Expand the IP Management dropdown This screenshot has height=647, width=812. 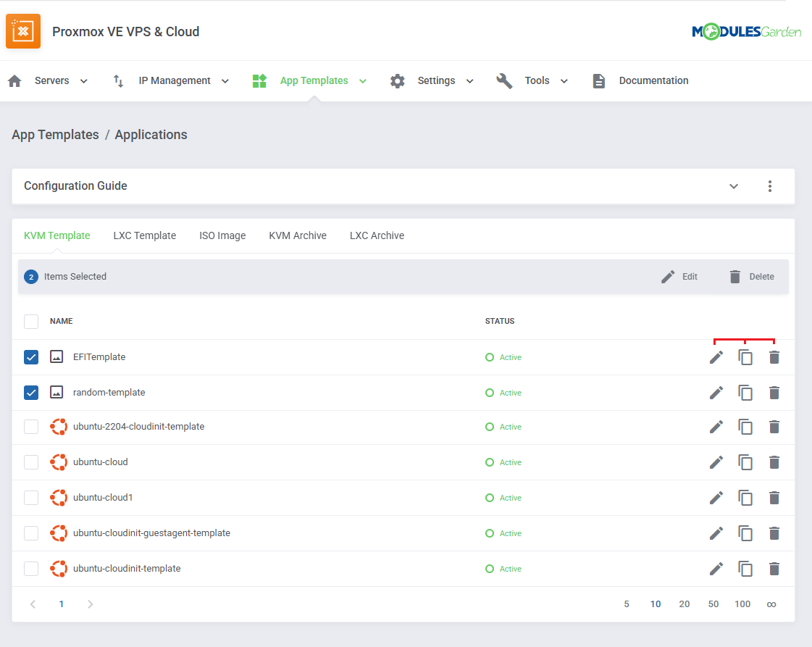(225, 81)
